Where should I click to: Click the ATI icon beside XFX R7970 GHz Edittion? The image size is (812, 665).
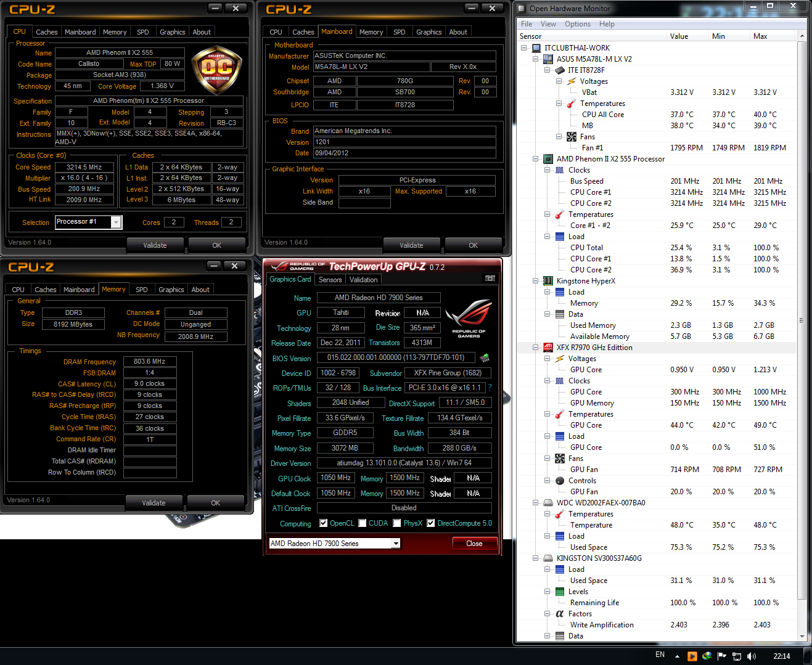547,348
